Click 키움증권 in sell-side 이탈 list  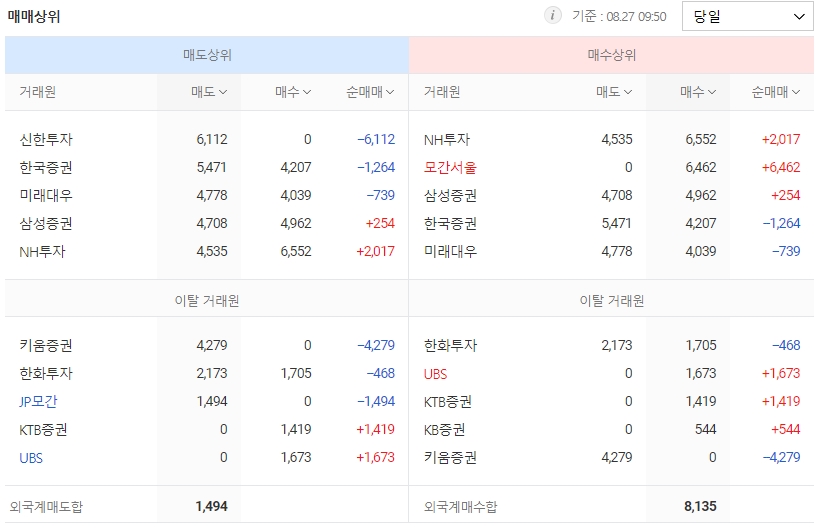(46, 346)
